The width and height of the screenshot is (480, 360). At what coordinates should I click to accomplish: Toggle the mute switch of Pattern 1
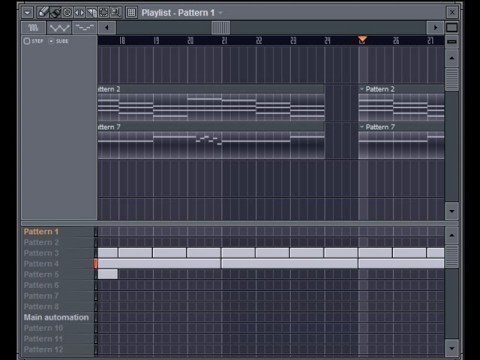click(x=96, y=232)
